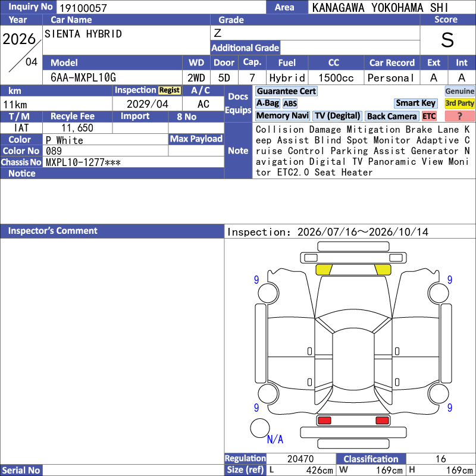Click the rear-left wheel circle
The height and width of the screenshot is (476, 476).
pyautogui.click(x=268, y=393)
